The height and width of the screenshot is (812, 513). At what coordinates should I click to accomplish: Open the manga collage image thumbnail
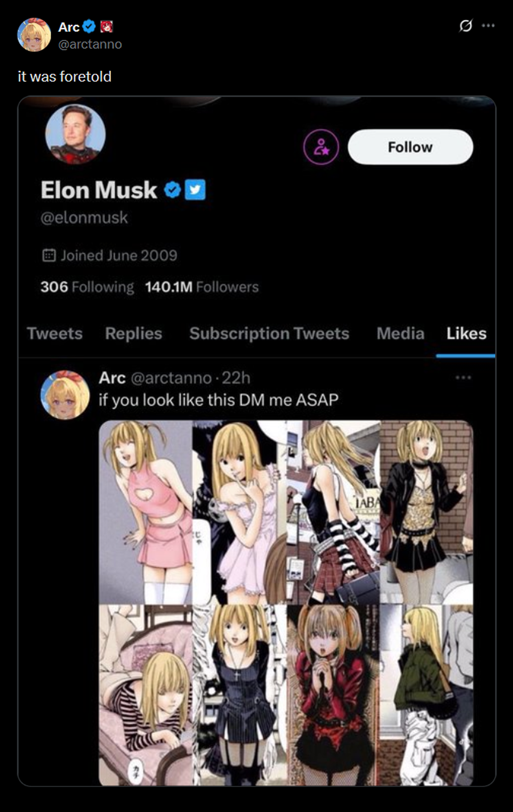[x=286, y=603]
